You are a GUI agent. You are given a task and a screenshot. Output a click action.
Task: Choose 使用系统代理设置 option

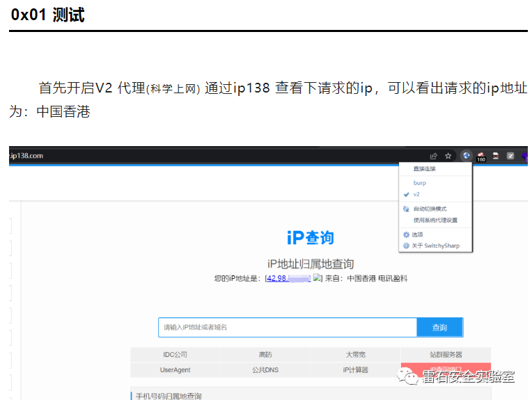pyautogui.click(x=436, y=221)
